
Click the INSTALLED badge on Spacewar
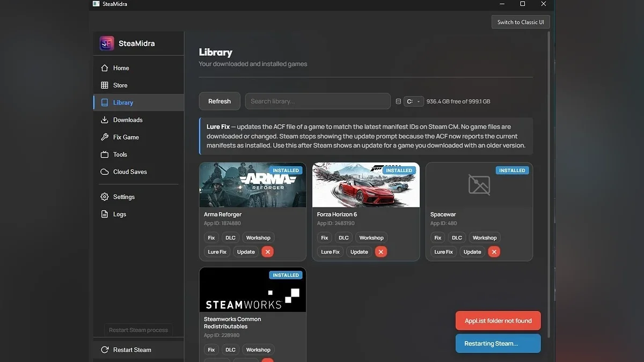(513, 171)
